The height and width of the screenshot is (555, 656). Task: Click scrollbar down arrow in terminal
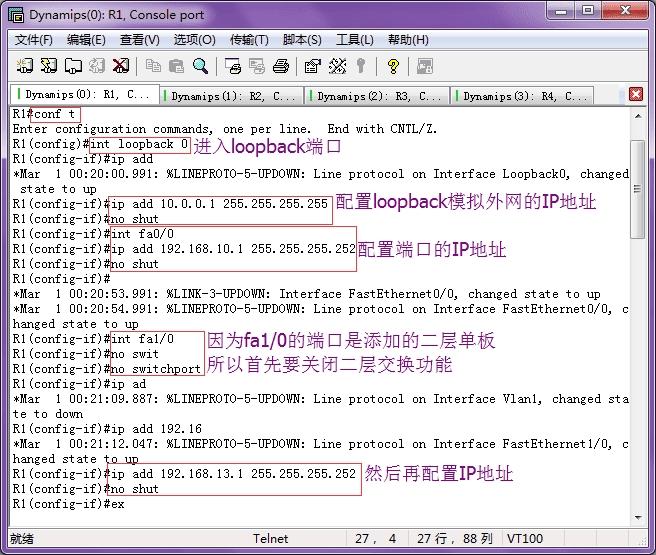coord(638,518)
